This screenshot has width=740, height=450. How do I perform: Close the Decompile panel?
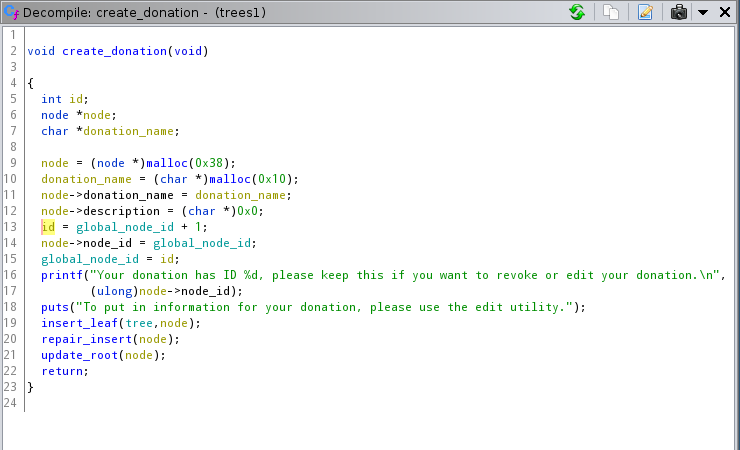click(x=725, y=12)
